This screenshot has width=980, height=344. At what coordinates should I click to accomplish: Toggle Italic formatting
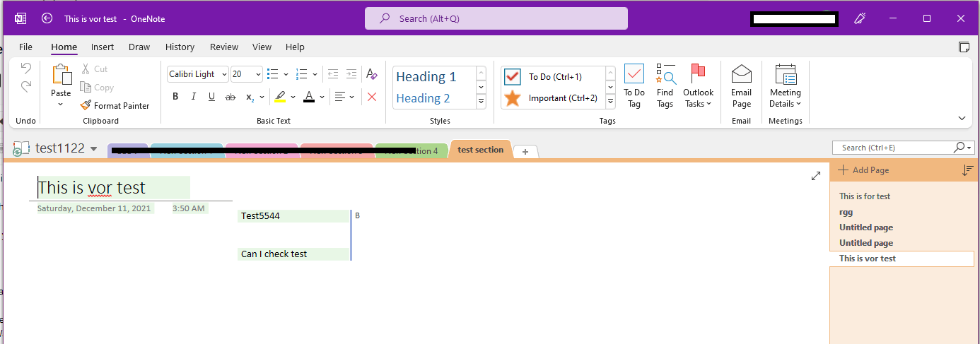click(x=193, y=97)
